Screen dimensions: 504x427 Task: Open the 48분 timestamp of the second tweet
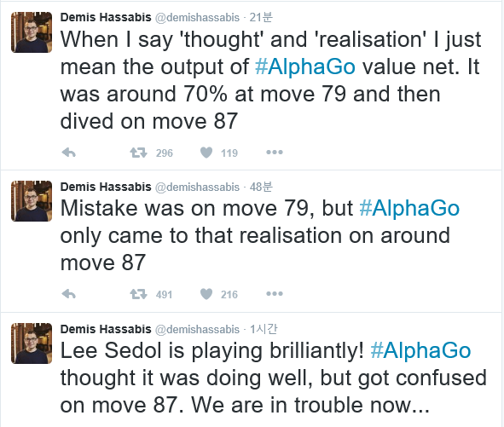pyautogui.click(x=261, y=187)
